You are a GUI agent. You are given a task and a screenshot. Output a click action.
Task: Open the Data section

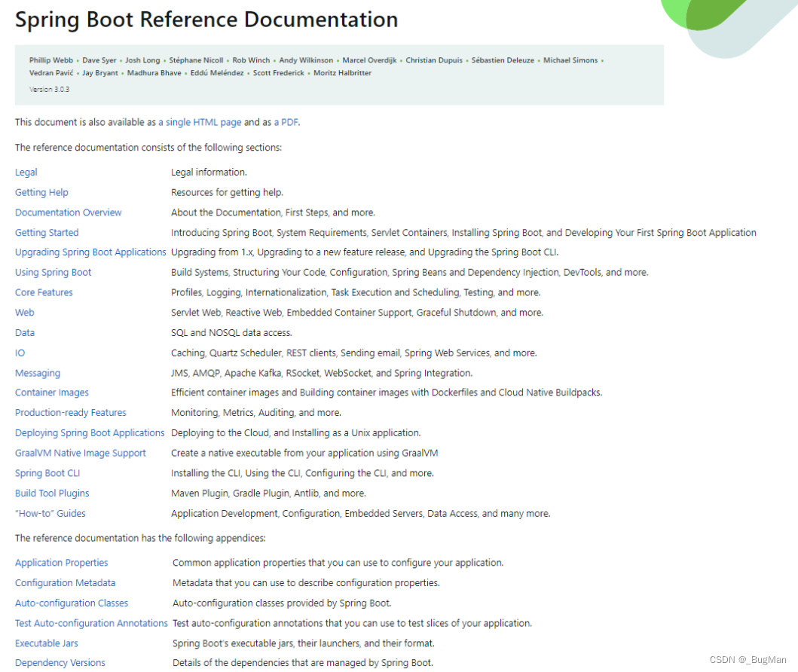tap(25, 332)
